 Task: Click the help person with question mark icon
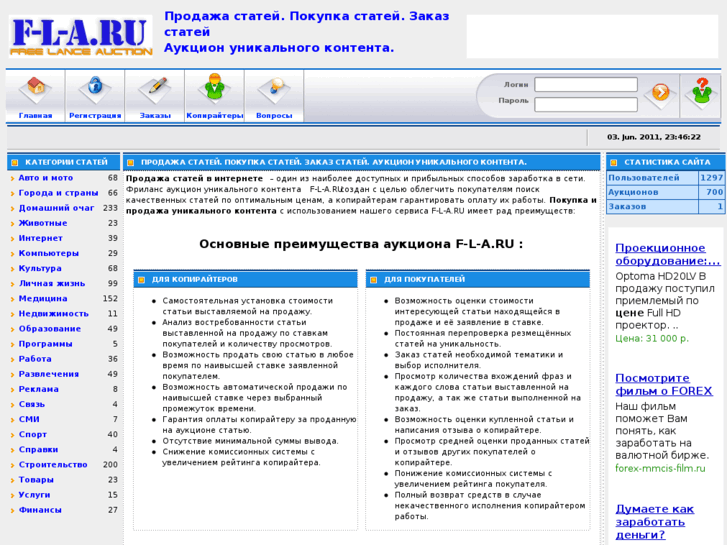[x=701, y=92]
